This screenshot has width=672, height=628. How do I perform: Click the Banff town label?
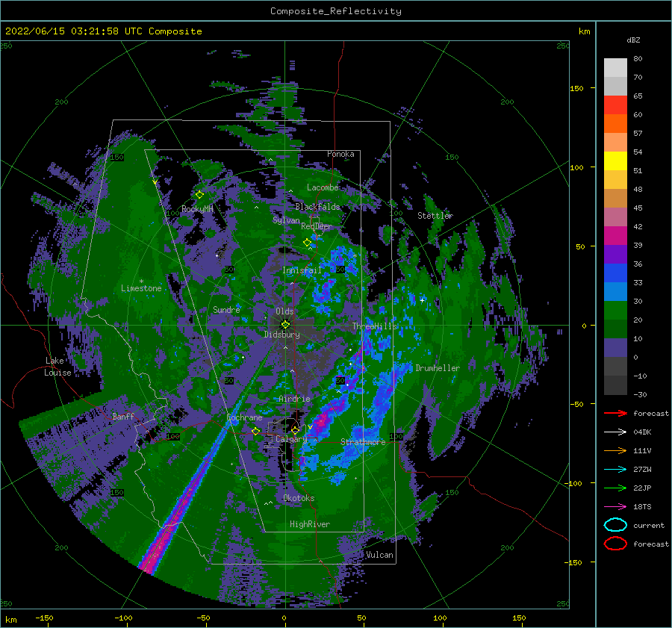coord(123,416)
